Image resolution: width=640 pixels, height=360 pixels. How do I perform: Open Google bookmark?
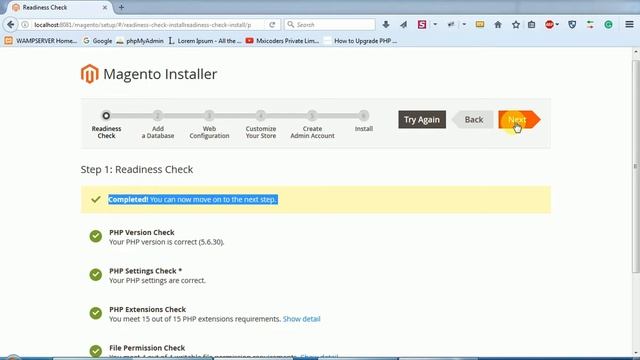(98, 41)
